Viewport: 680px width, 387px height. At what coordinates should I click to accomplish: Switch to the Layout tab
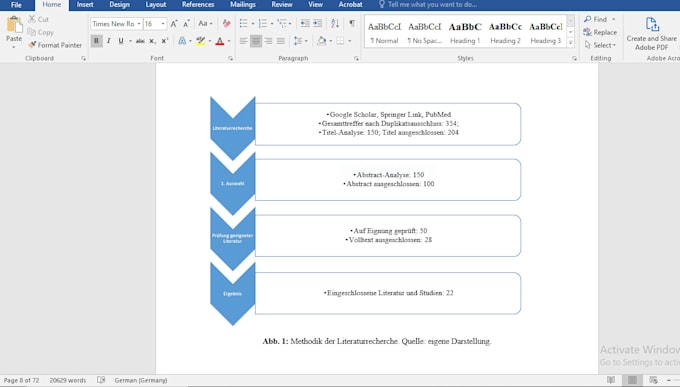(x=156, y=5)
